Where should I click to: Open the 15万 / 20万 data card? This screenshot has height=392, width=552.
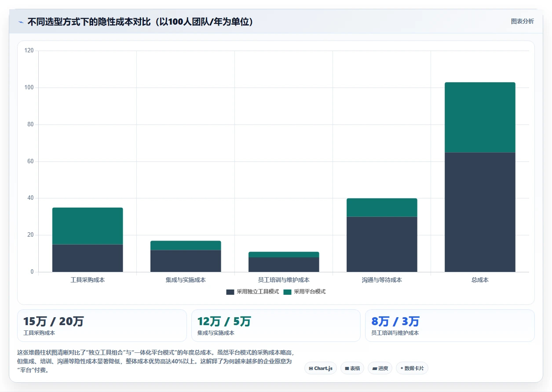click(102, 326)
